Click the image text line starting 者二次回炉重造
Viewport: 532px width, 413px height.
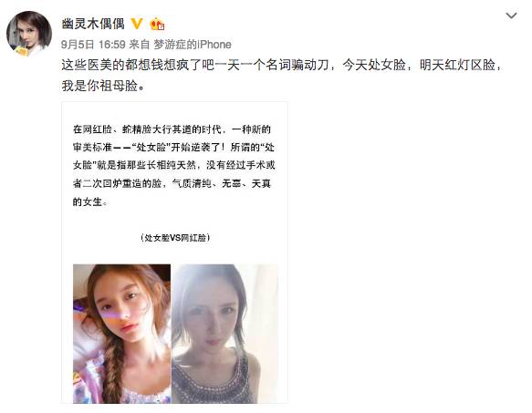point(172,183)
